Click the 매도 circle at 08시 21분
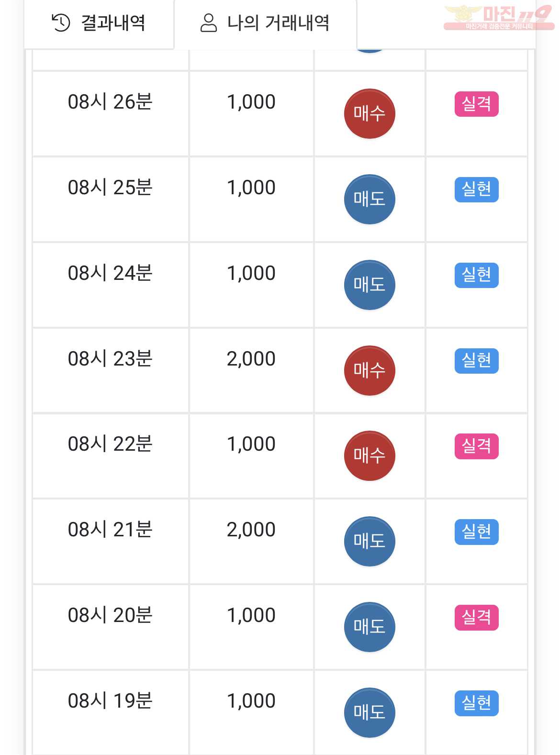Image resolution: width=560 pixels, height=755 pixels. 370,541
